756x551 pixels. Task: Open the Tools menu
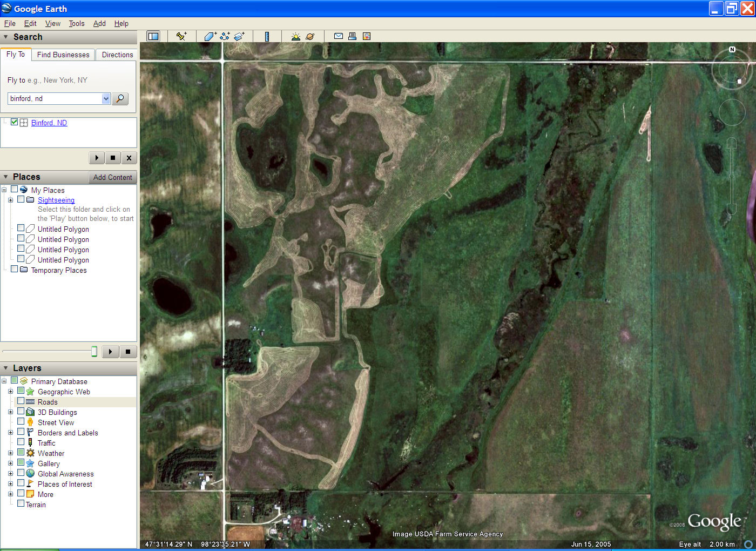coord(77,23)
